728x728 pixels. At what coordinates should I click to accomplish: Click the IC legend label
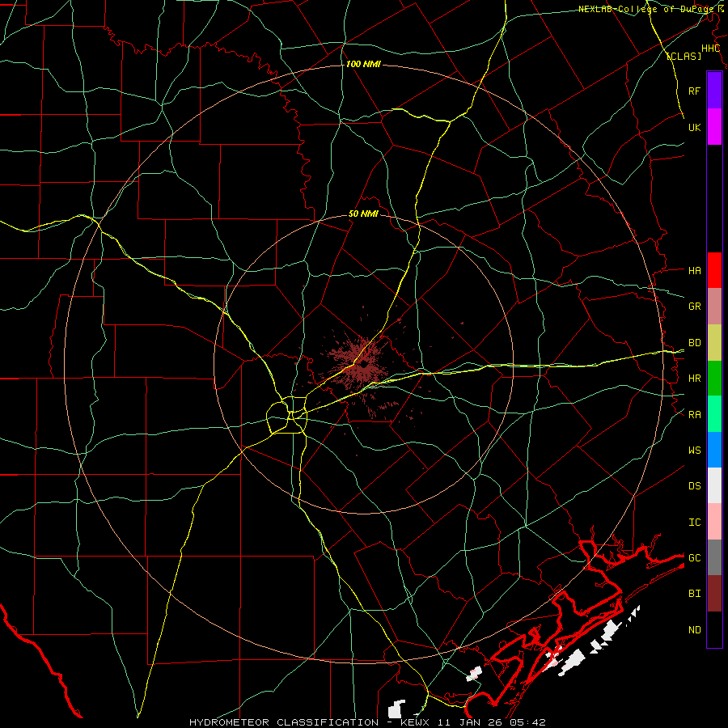pyautogui.click(x=694, y=522)
